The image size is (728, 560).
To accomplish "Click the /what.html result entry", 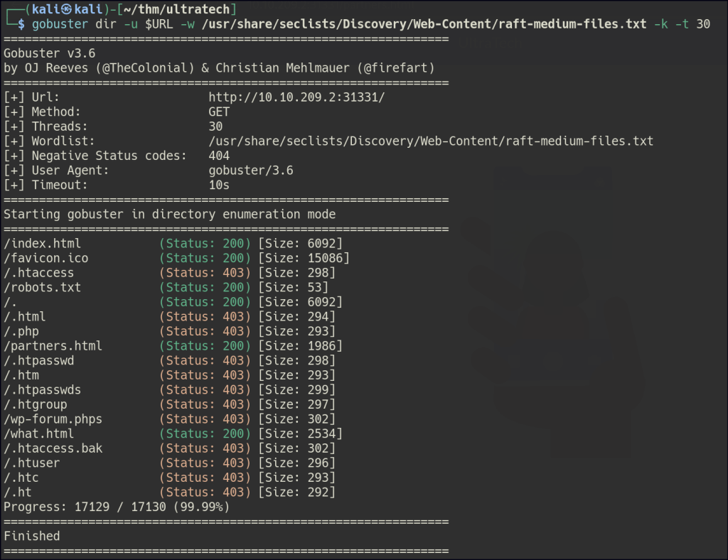I will pos(38,434).
